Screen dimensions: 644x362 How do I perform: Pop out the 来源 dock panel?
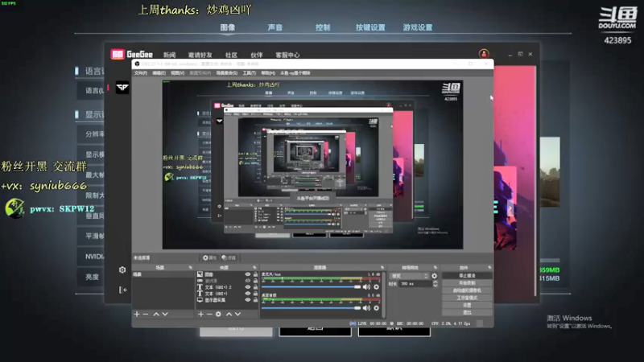(x=254, y=268)
